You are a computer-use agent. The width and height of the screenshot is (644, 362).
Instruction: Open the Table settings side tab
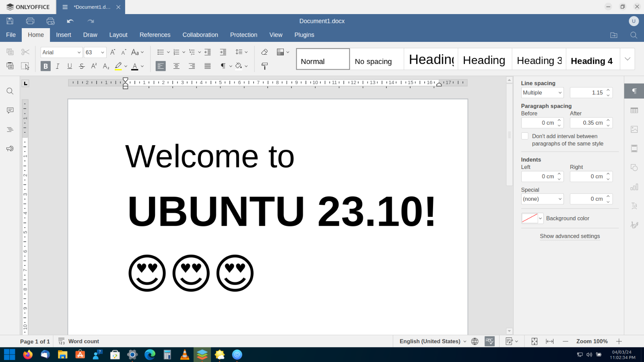coord(634,110)
